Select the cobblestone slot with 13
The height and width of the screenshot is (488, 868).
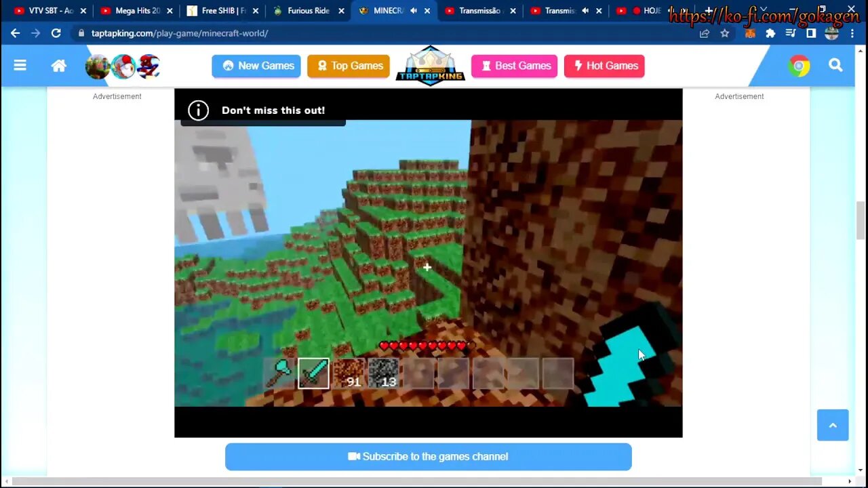(x=384, y=373)
